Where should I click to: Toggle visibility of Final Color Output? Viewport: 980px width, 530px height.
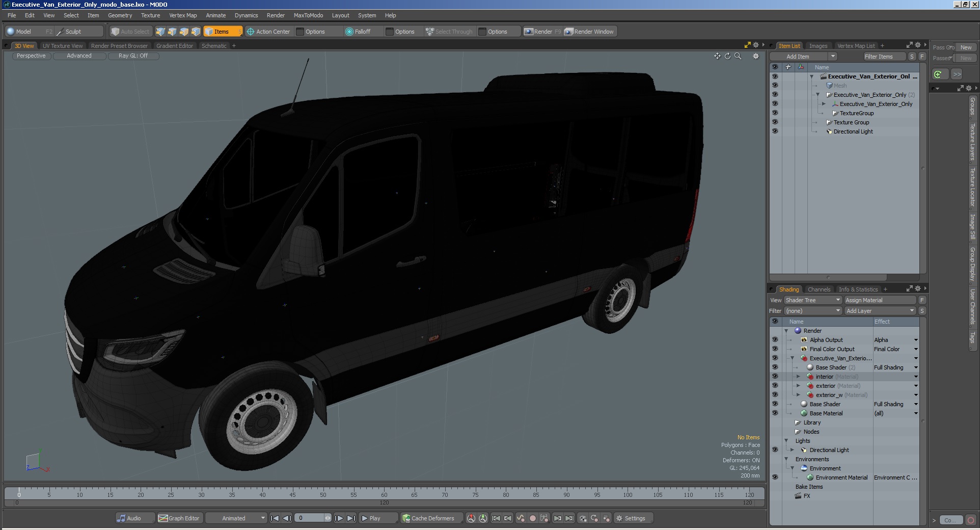pos(775,349)
